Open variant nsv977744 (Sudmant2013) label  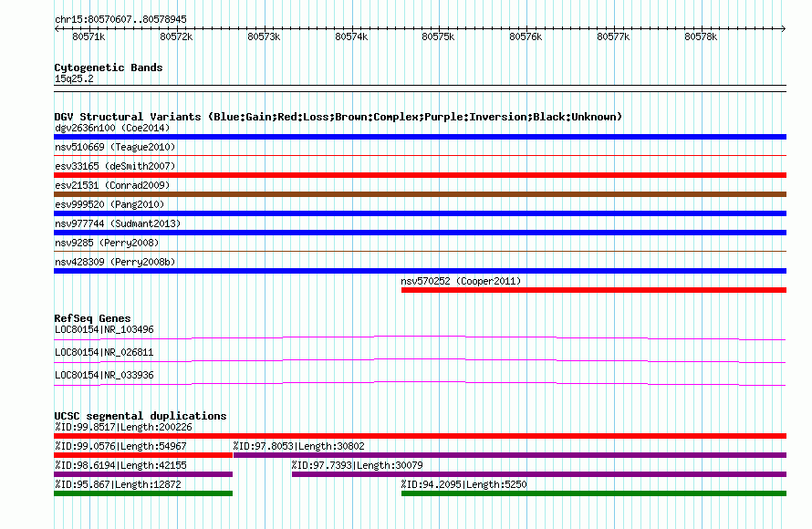pyautogui.click(x=118, y=223)
